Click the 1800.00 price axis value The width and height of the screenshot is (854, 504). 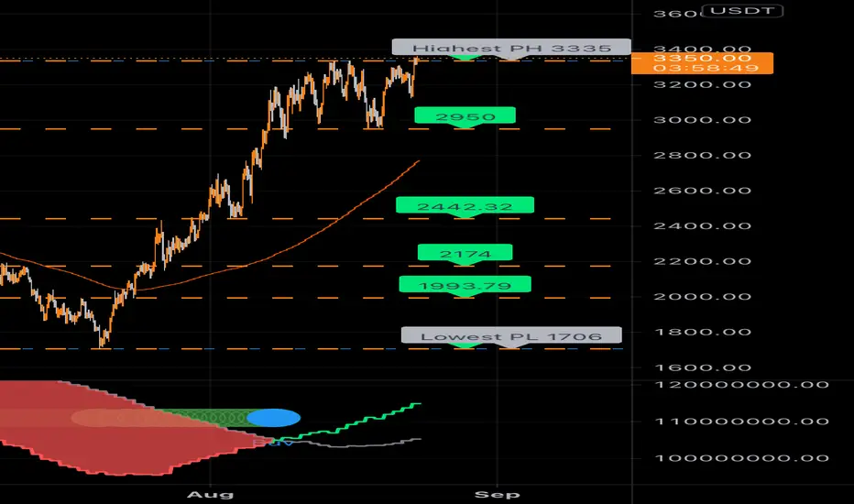click(x=702, y=333)
